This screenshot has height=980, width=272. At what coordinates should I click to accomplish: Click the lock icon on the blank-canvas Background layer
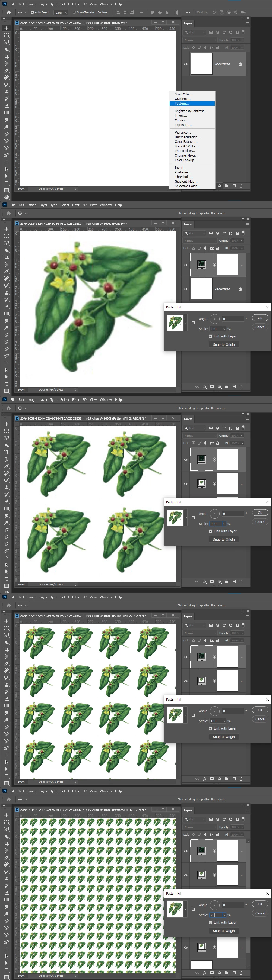point(240,64)
